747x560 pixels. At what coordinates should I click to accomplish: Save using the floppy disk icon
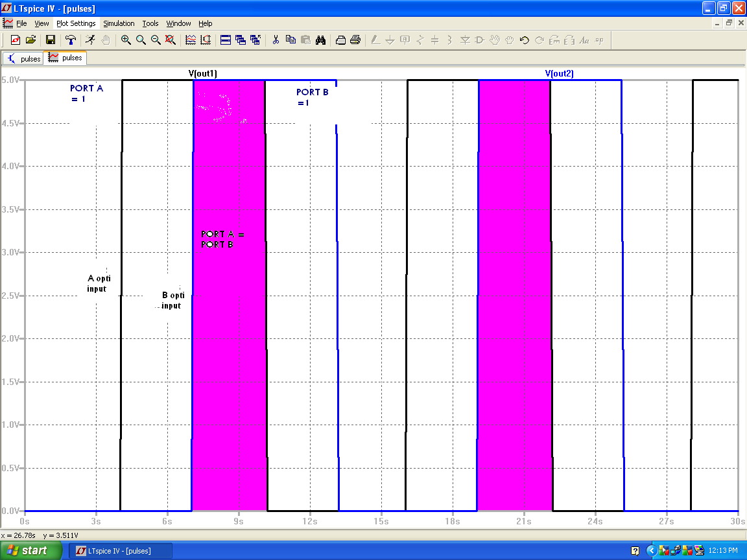(x=51, y=40)
